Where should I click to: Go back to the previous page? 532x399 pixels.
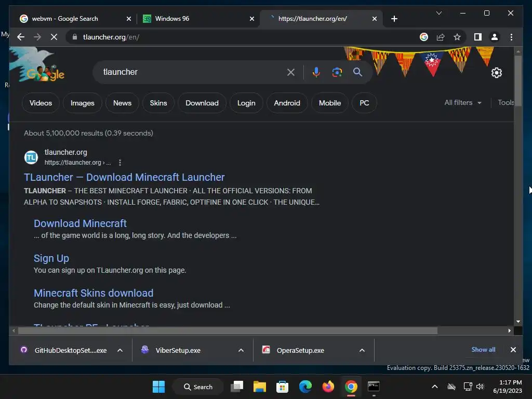click(x=21, y=37)
